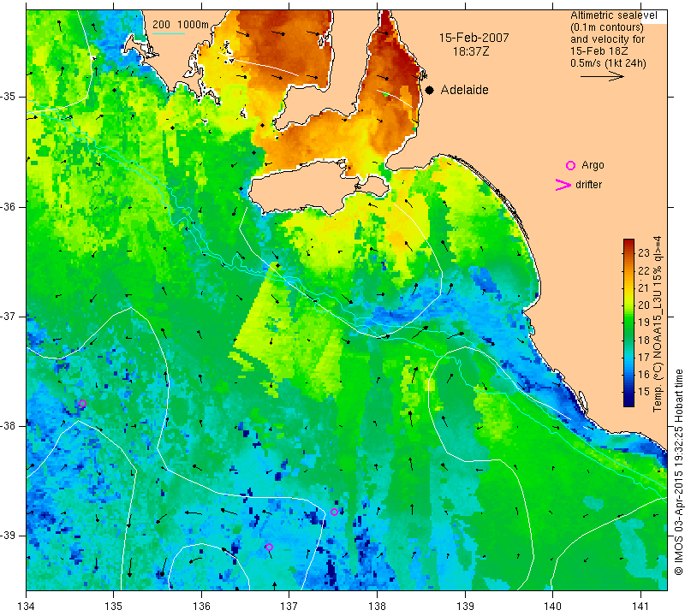Viewport: 685px width, 616px height.
Task: Click the 'Altimetric sealevel' legend heading
Action: [613, 15]
